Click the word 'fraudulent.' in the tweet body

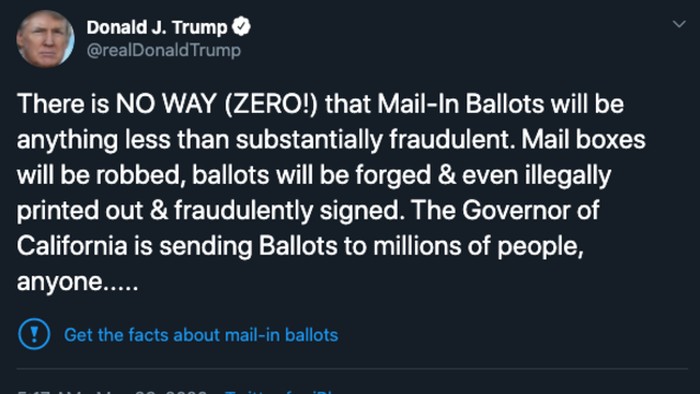452,140
